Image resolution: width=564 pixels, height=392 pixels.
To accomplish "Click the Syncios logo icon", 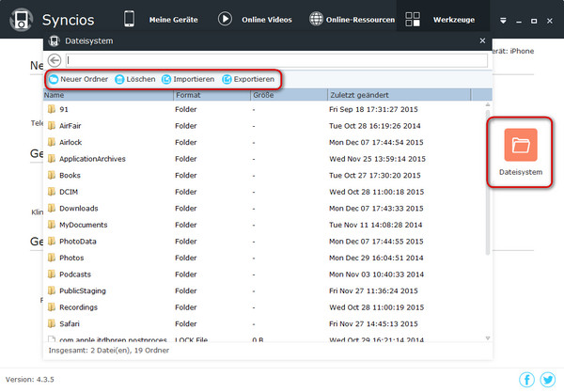I will coord(22,20).
